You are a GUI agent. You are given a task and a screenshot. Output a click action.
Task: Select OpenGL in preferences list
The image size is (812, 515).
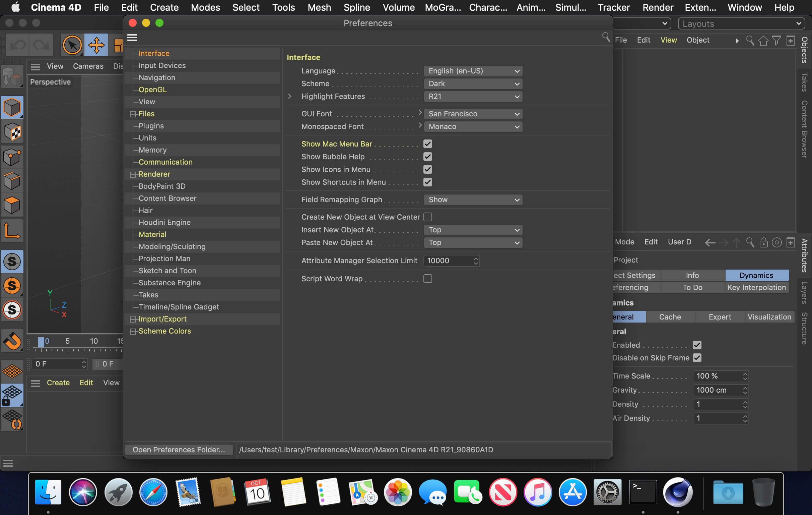tap(152, 90)
